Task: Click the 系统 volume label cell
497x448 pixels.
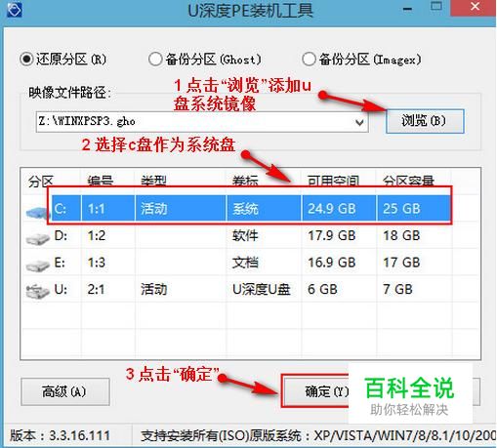Action: (245, 209)
